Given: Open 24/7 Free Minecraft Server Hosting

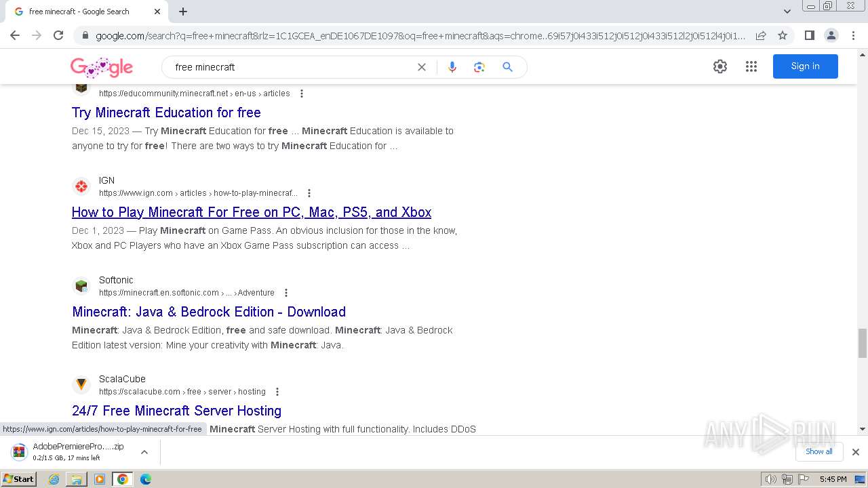Looking at the screenshot, I should point(176,411).
